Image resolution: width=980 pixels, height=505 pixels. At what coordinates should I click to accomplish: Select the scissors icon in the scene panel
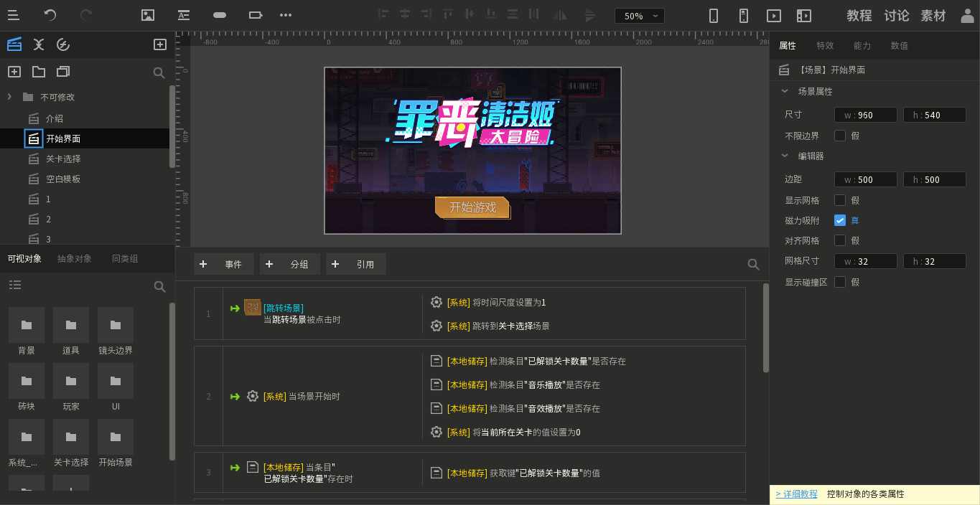39,44
